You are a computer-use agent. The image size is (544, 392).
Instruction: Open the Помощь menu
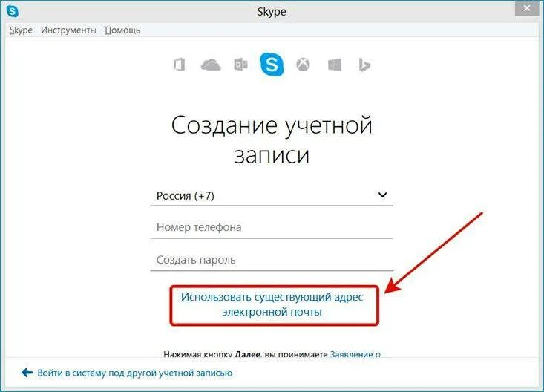pos(122,30)
